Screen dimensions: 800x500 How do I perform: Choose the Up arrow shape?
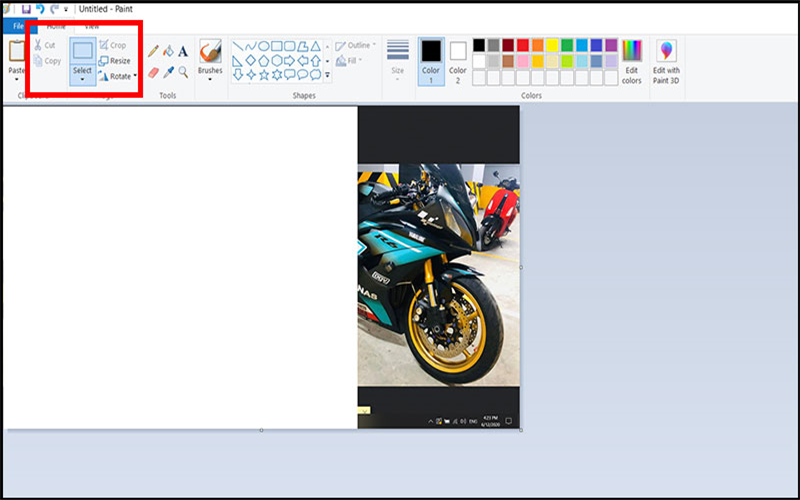tap(316, 61)
